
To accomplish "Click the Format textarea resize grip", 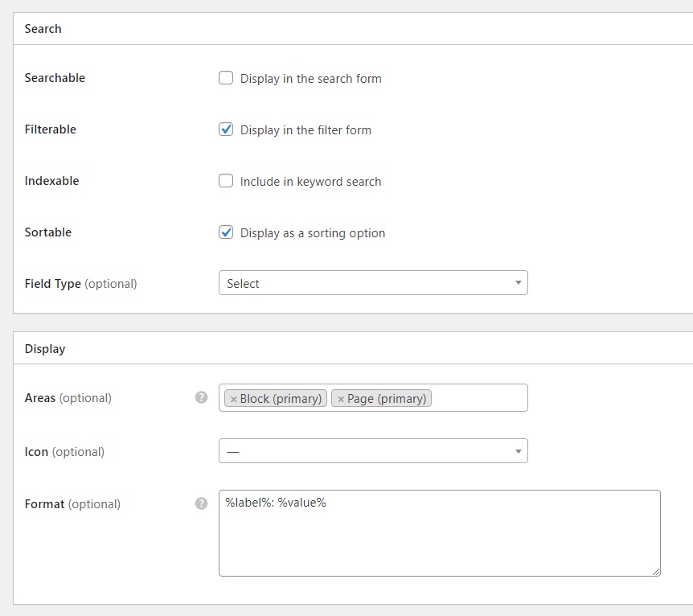I will [x=655, y=572].
